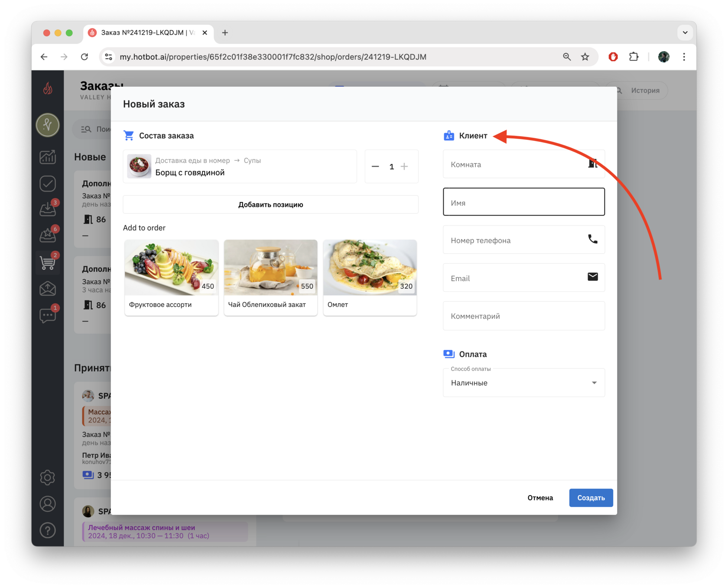The image size is (728, 588).
Task: Open a new browser tab
Action: [x=225, y=33]
